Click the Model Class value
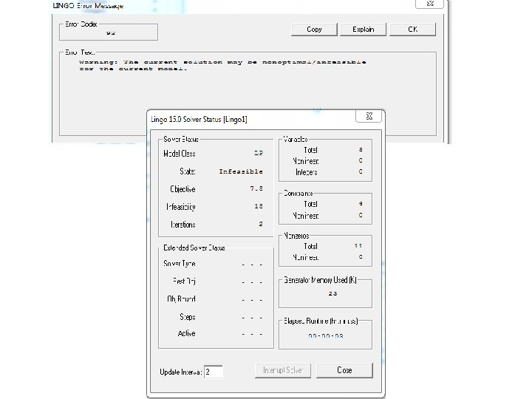This screenshot has height=399, width=532. coord(259,154)
